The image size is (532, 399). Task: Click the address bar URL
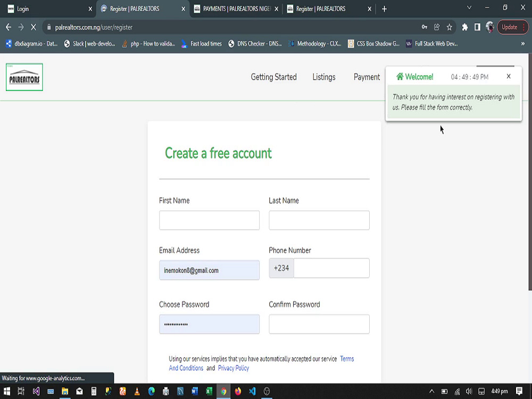pos(94,27)
